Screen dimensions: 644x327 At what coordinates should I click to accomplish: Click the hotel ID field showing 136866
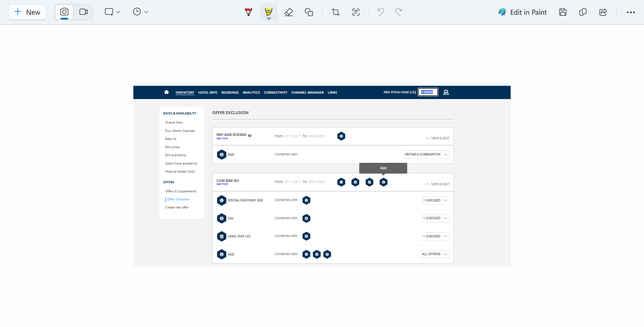click(428, 92)
